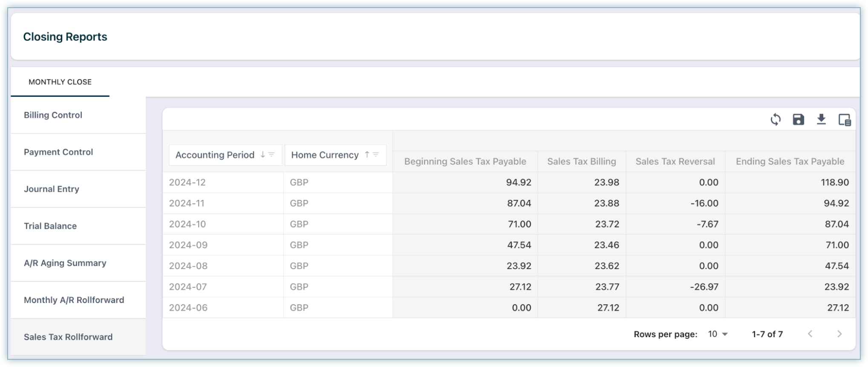
Task: Open the table layout settings icon
Action: [844, 120]
